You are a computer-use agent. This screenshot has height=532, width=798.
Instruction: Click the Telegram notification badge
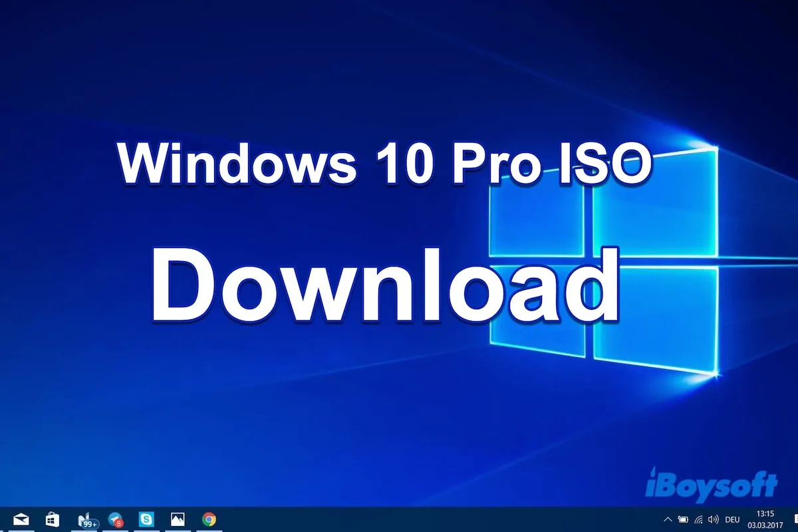point(118,523)
